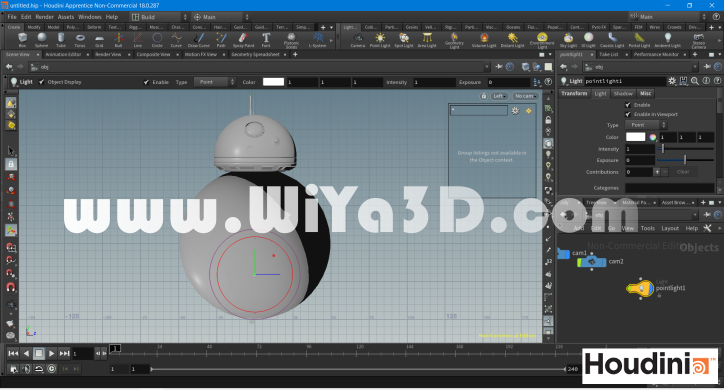724x390 pixels.
Task: Open the color picker wheel beside Color
Action: click(x=652, y=137)
